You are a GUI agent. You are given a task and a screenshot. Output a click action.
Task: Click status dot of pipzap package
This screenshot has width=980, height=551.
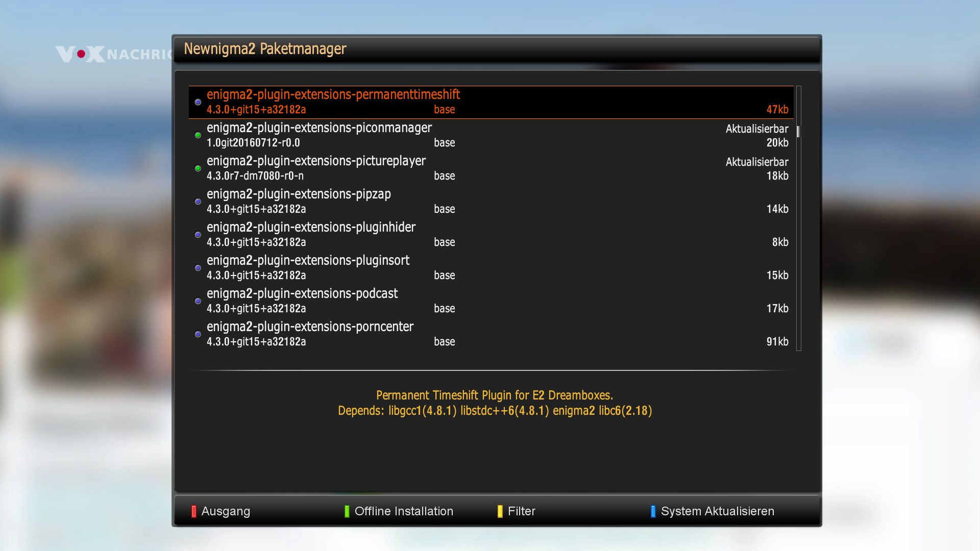198,202
